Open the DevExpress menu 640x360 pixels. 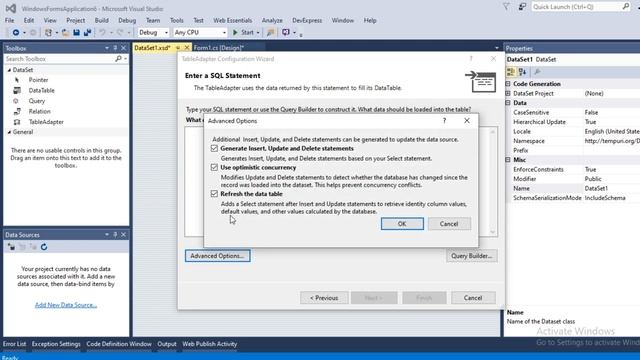307,20
